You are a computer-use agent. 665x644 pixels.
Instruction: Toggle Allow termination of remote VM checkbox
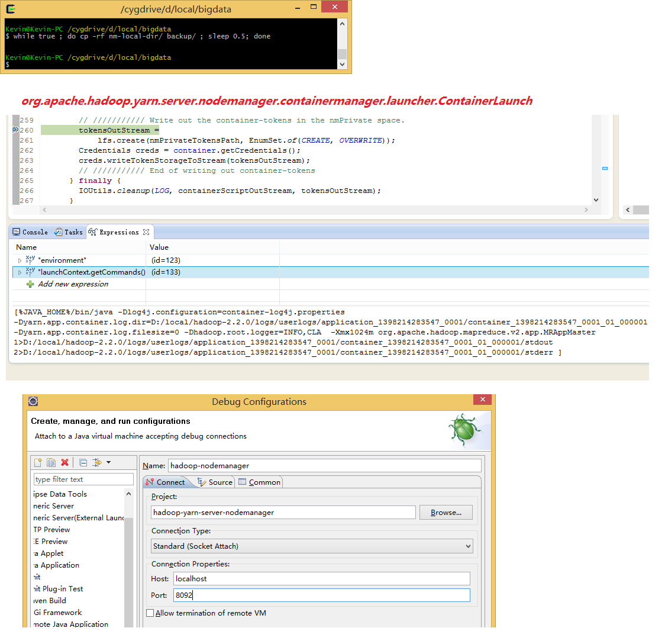[150, 613]
